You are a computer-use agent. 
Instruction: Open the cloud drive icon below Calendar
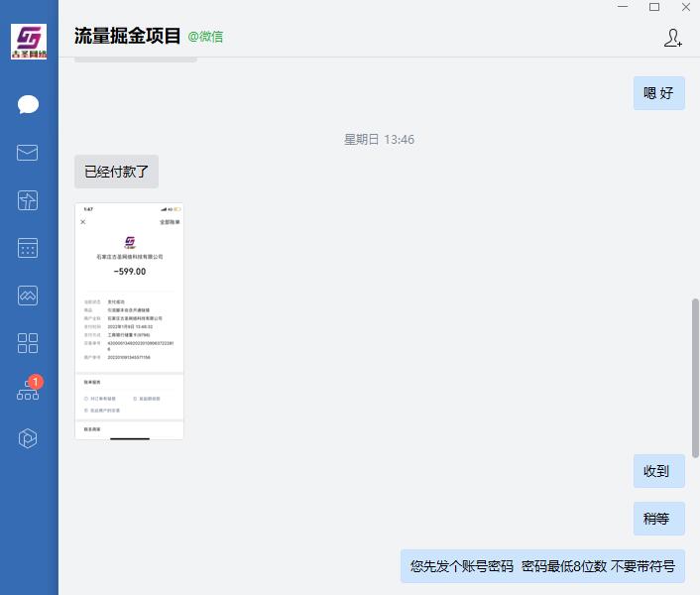28,296
